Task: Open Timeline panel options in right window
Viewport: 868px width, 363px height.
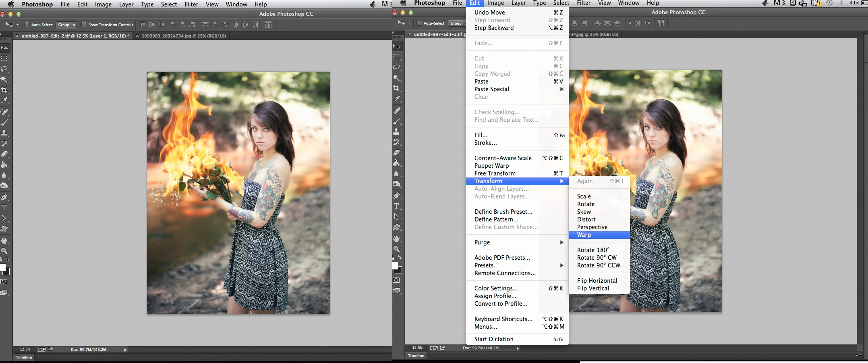Action: click(x=859, y=356)
